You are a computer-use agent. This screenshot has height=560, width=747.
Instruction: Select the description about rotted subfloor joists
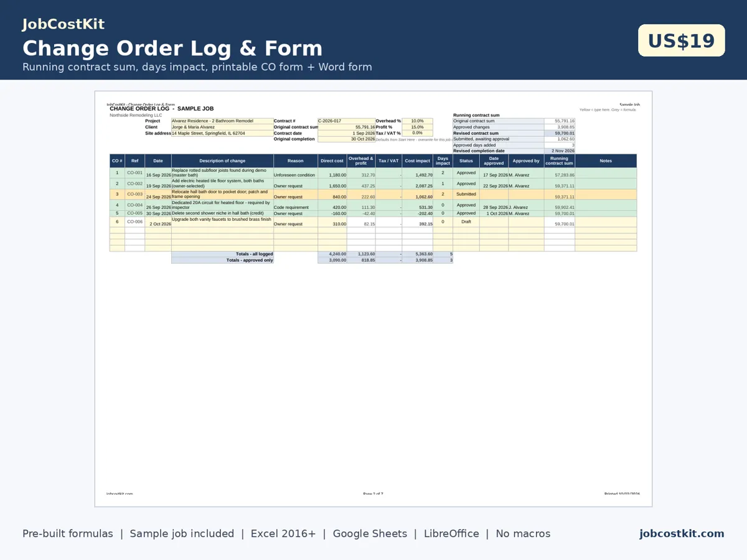pyautogui.click(x=222, y=173)
